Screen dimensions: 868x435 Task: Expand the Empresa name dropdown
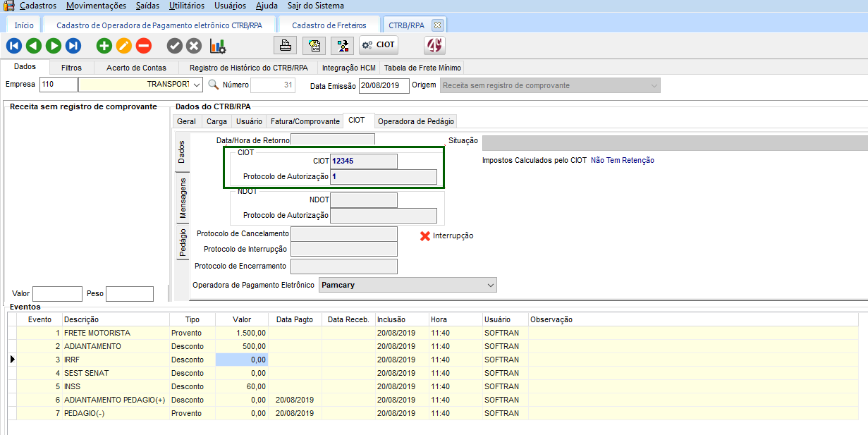(196, 85)
